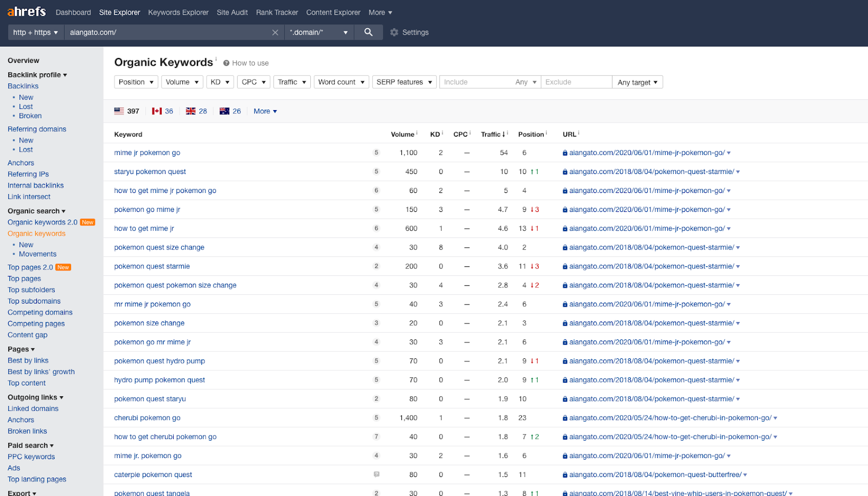The image size is (868, 496).
Task: Open the Traffic filter dropdown
Action: coord(292,82)
